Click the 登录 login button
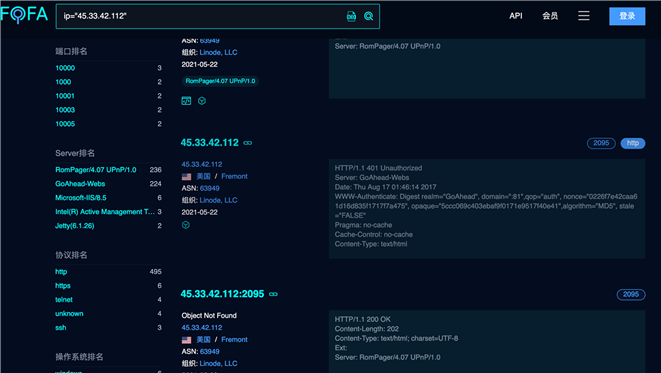The width and height of the screenshot is (661, 373). tap(627, 16)
